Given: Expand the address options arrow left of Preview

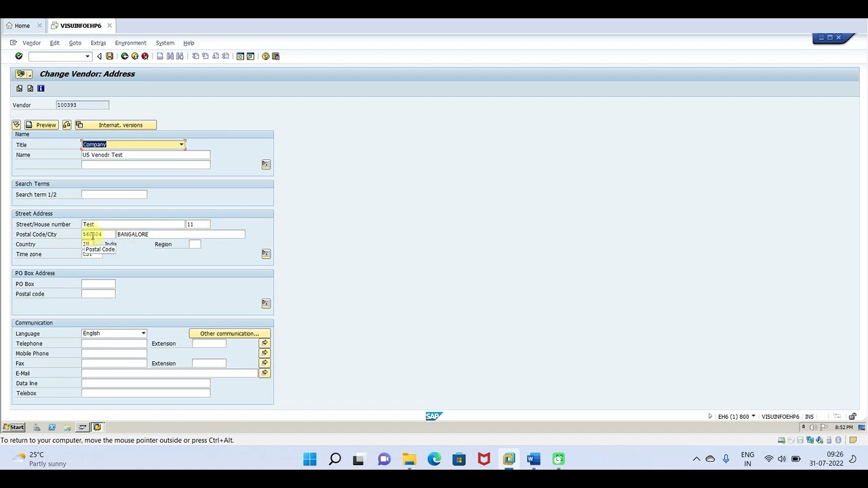Looking at the screenshot, I should coord(16,125).
